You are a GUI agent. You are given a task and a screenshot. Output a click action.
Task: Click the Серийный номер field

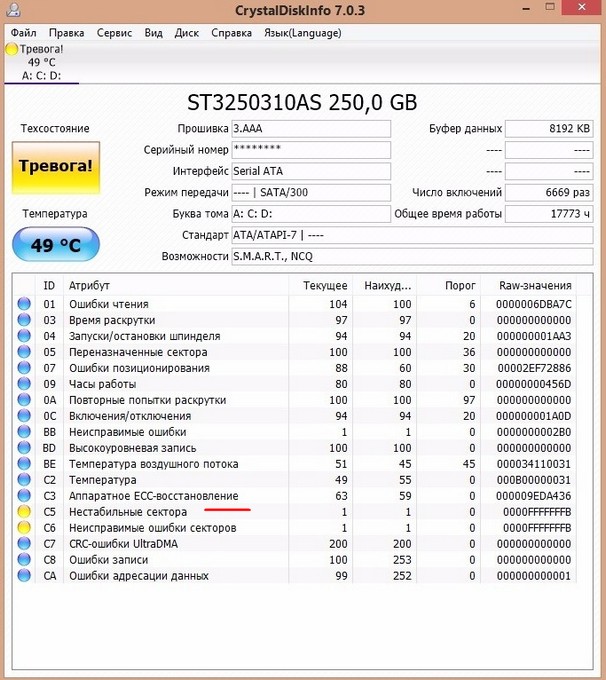pos(310,150)
